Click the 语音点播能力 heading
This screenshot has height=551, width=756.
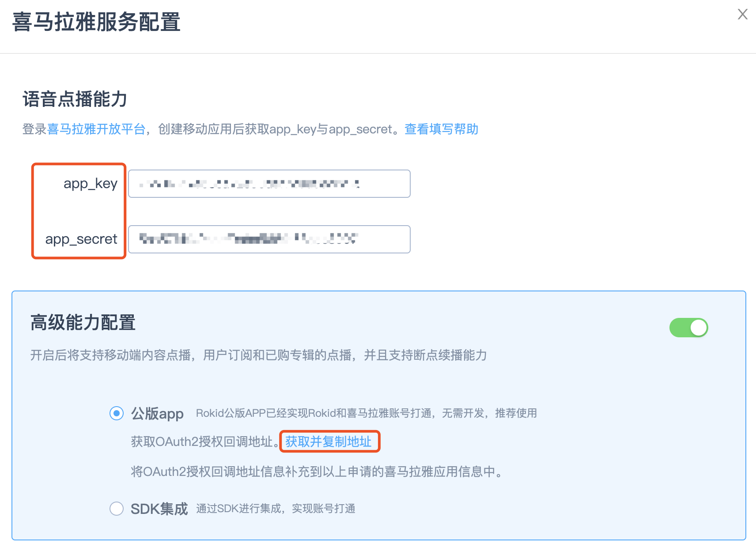75,99
